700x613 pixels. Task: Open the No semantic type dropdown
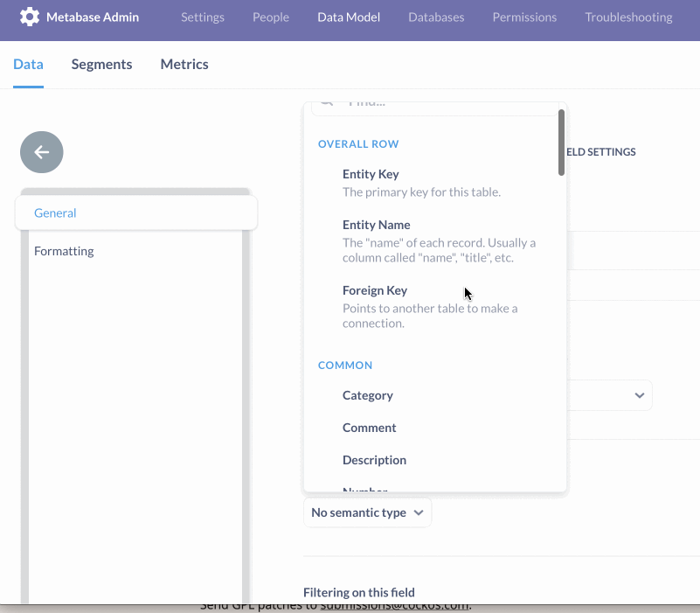[x=366, y=512]
